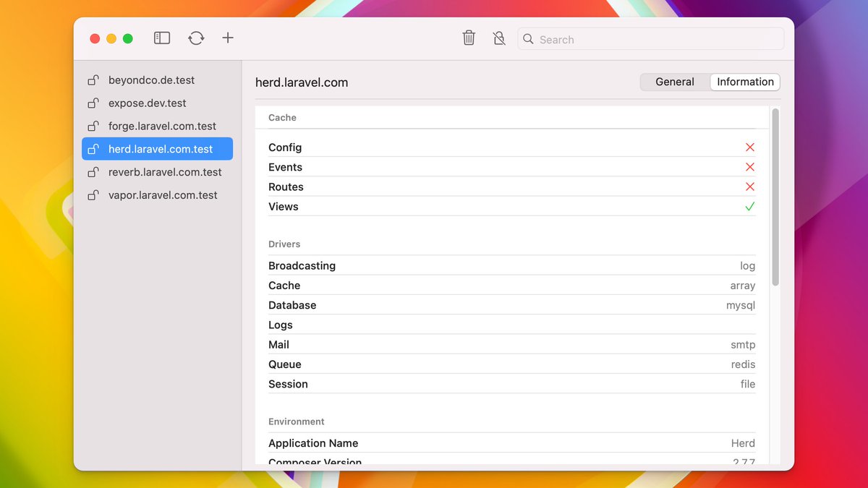Click the Queue value redis
Screen dimensions: 868x488
pyautogui.click(x=743, y=364)
